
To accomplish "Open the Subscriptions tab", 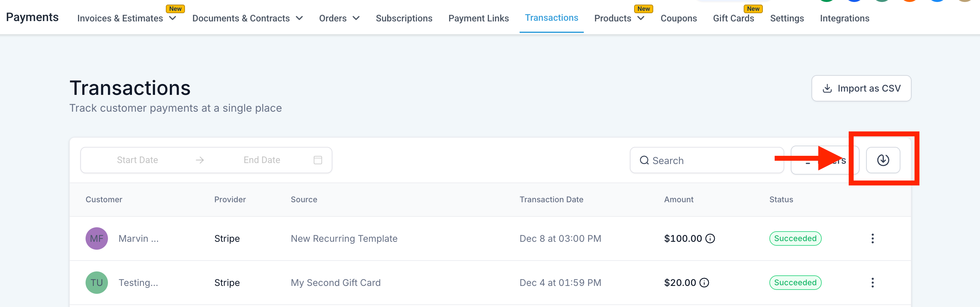I will [x=404, y=18].
